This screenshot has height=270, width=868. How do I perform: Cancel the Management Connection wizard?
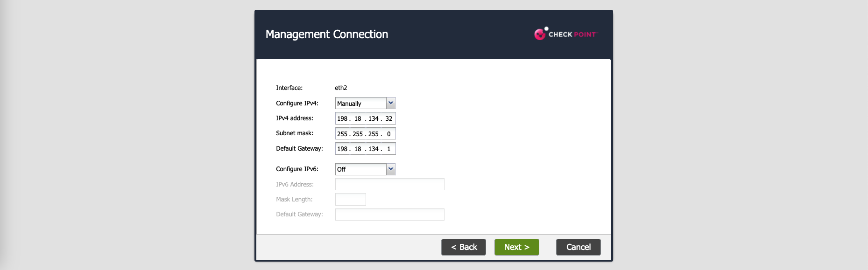pos(578,247)
